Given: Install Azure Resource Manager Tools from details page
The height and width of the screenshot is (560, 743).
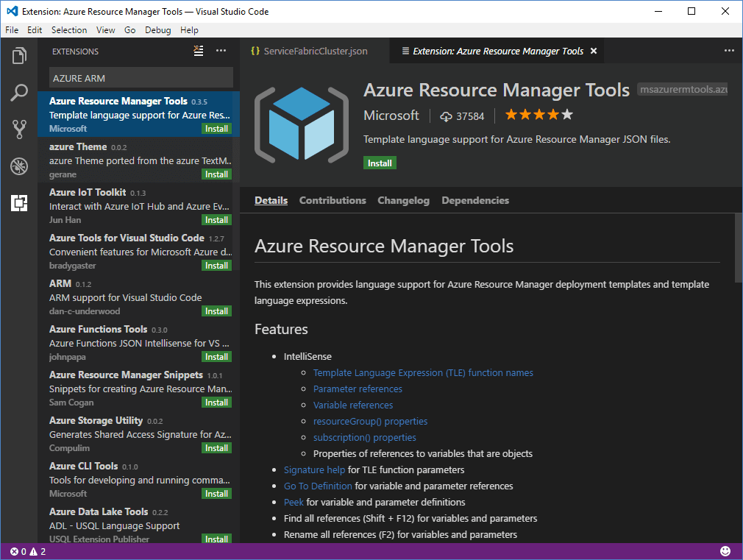Looking at the screenshot, I should pos(380,163).
